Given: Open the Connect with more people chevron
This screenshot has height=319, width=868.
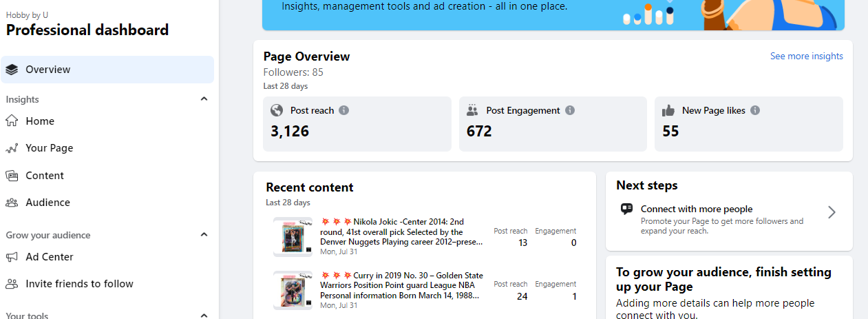Looking at the screenshot, I should (832, 212).
